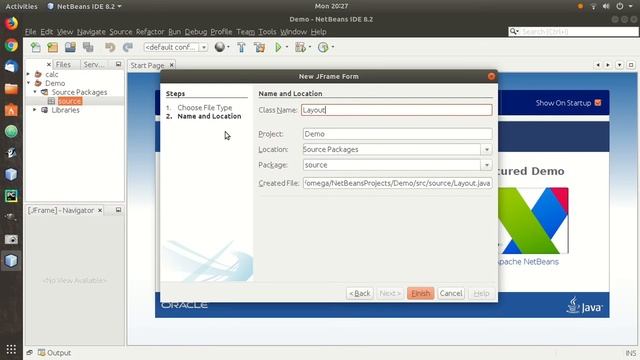640x360 pixels.
Task: Click the Back button in dialog
Action: (x=360, y=293)
